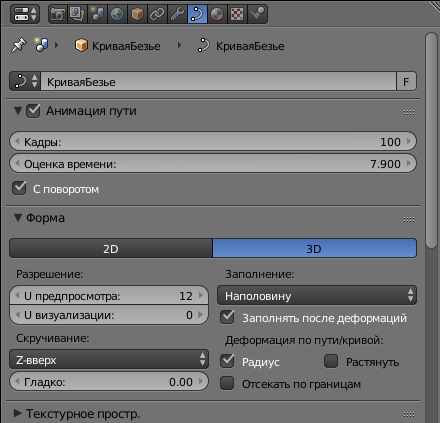Uncheck the Радиус checkbox

[x=227, y=361]
